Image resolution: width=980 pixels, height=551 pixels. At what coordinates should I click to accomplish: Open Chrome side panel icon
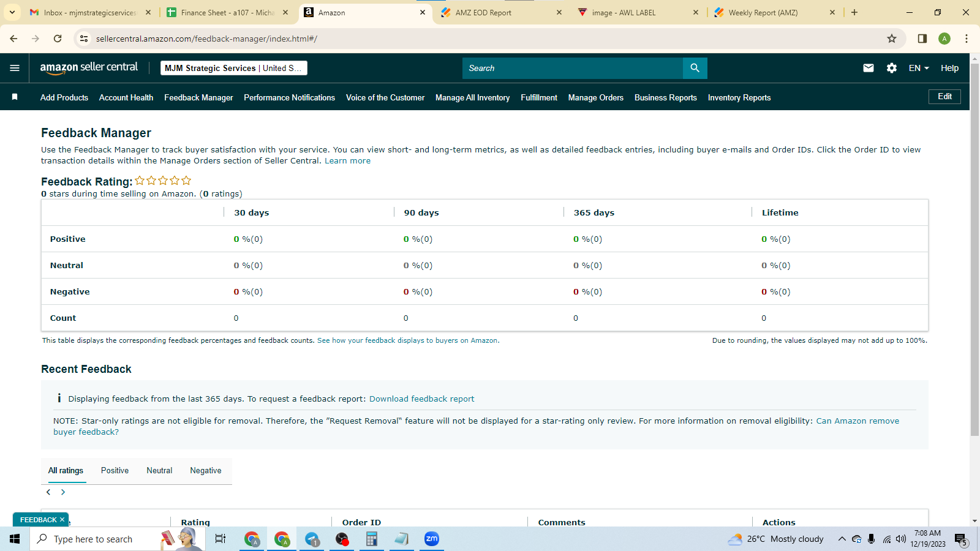(x=922, y=39)
